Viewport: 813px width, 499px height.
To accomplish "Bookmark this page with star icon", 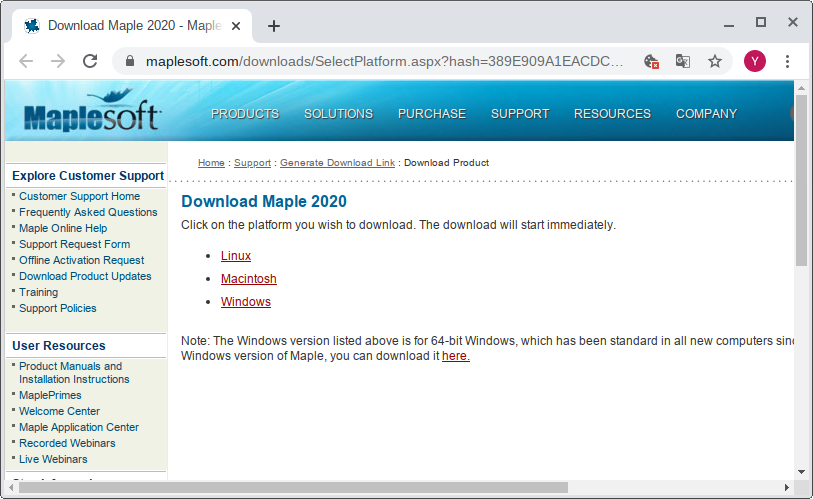I will (715, 61).
